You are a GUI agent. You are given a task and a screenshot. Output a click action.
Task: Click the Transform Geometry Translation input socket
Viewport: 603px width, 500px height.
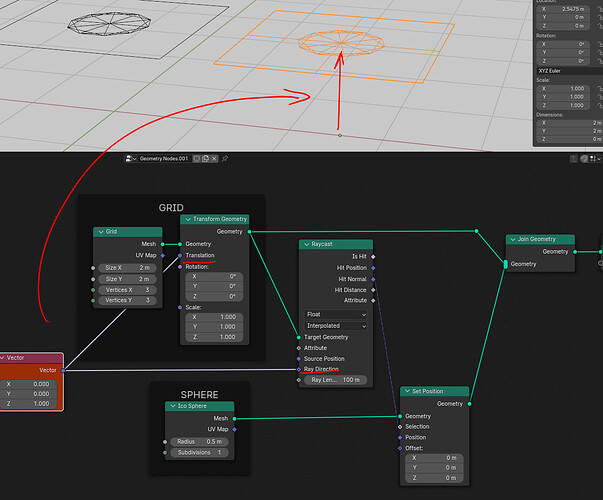coord(180,255)
